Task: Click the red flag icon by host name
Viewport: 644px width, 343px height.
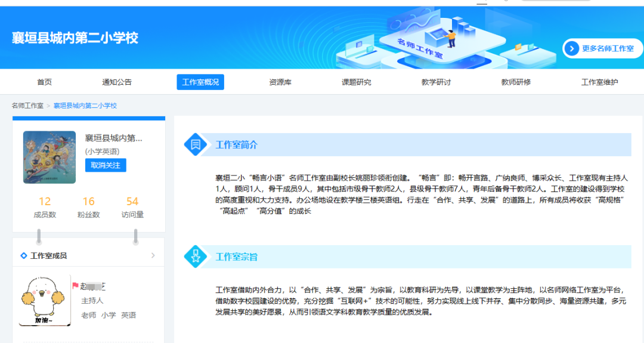Action: (75, 286)
